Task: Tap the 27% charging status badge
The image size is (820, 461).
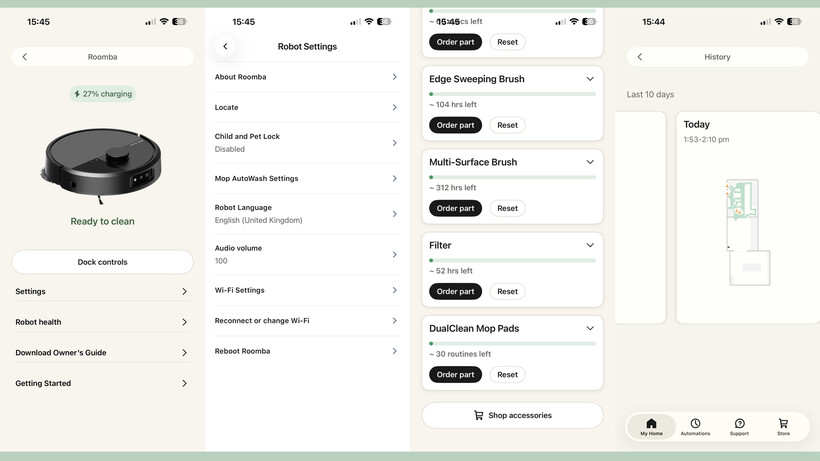Action: [x=102, y=94]
